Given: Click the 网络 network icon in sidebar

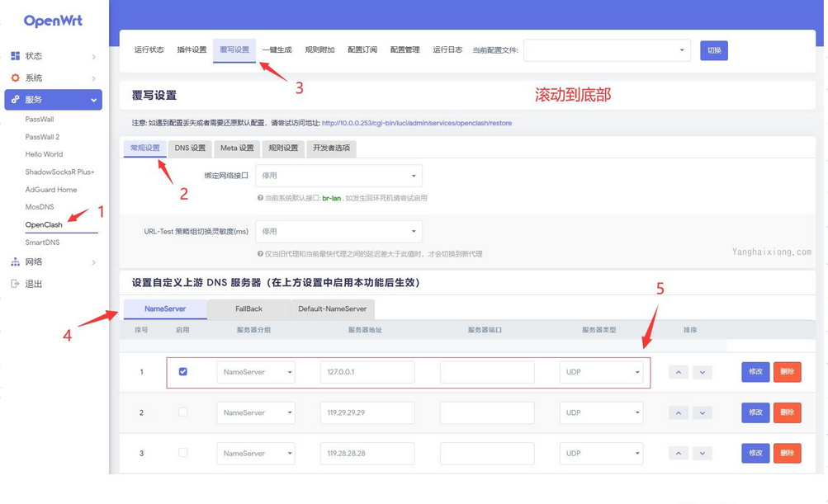Looking at the screenshot, I should [16, 261].
